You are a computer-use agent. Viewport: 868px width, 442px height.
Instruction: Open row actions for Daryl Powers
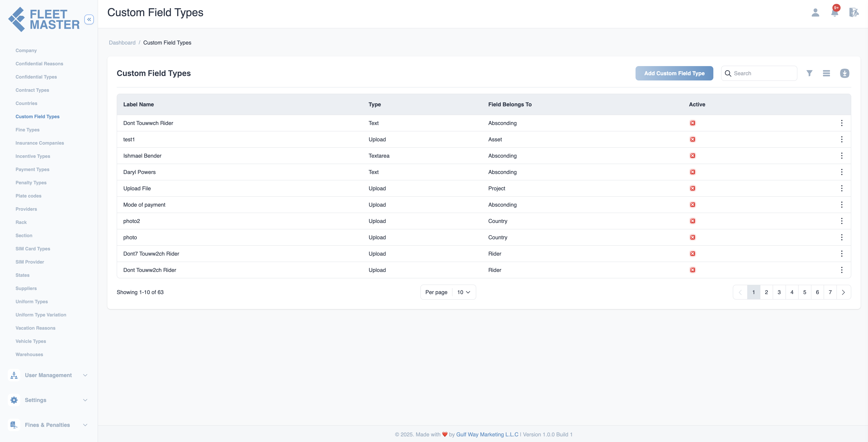(841, 172)
